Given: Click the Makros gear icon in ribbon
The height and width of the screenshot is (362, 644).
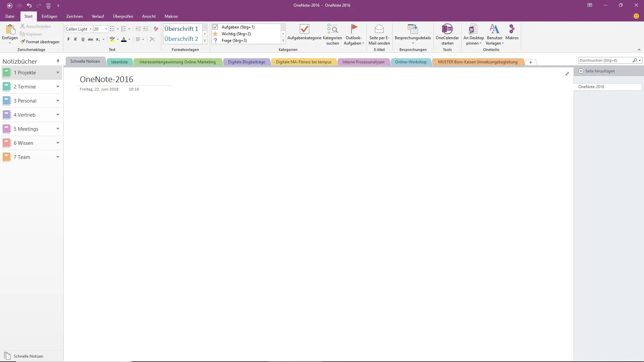Looking at the screenshot, I should tap(512, 29).
